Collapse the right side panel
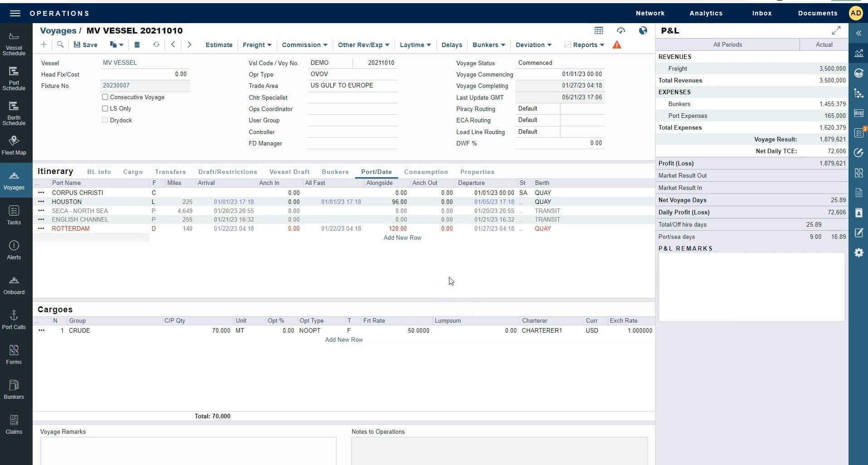 tap(858, 33)
